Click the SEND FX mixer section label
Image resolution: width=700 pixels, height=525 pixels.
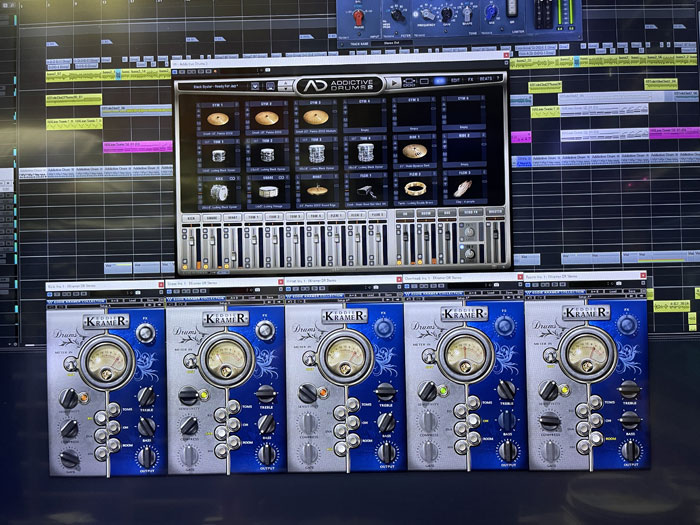pyautogui.click(x=471, y=212)
